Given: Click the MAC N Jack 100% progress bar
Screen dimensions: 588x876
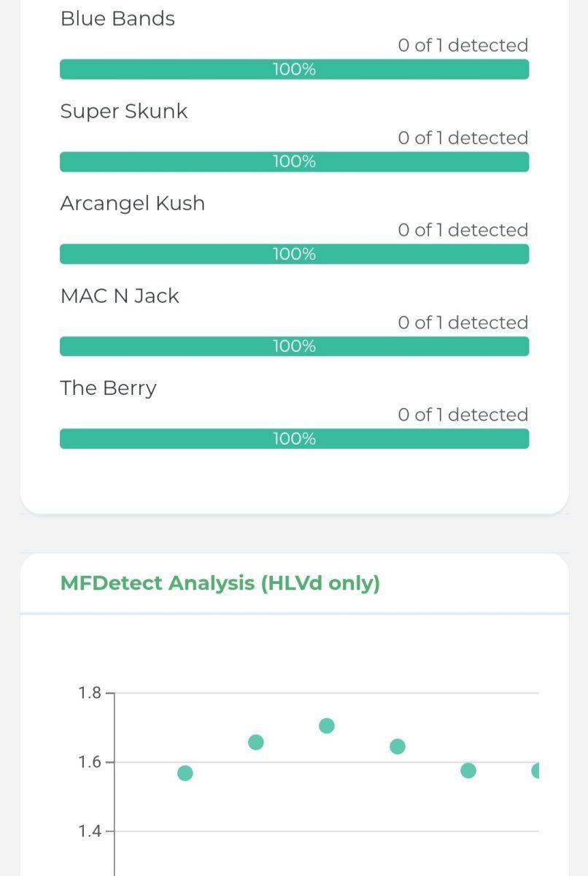Looking at the screenshot, I should coord(294,346).
